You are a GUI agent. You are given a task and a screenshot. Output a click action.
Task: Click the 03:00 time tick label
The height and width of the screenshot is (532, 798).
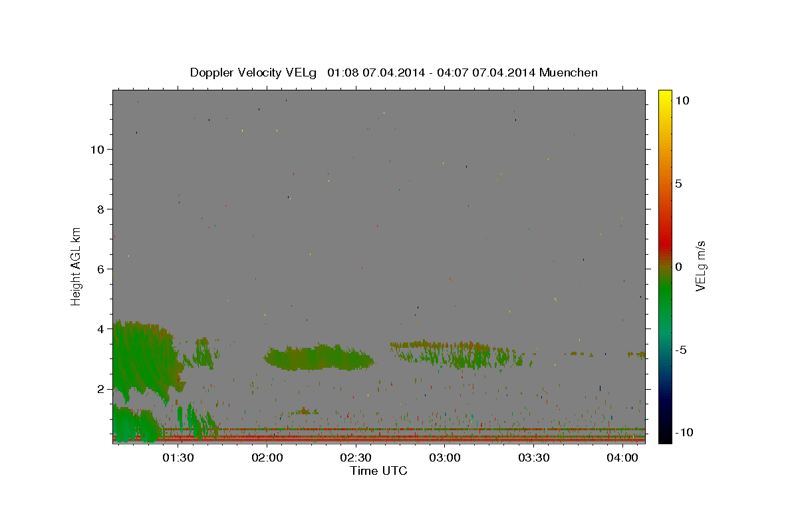tap(445, 458)
